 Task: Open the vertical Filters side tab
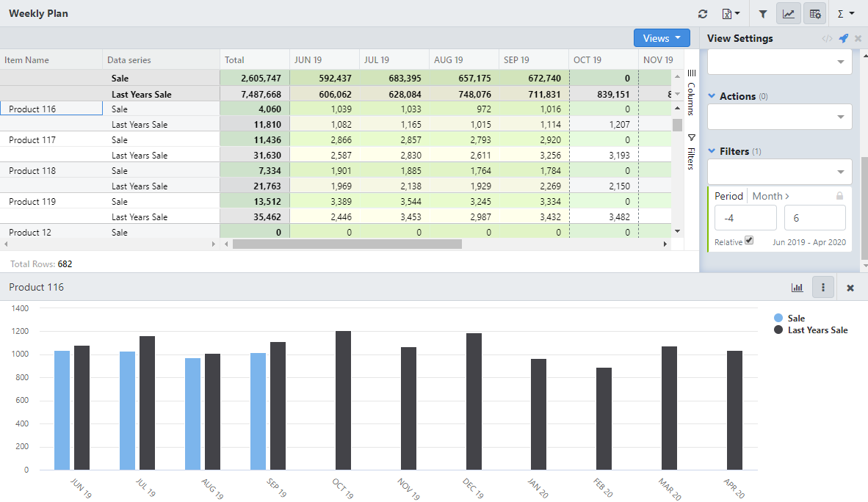coord(691,153)
